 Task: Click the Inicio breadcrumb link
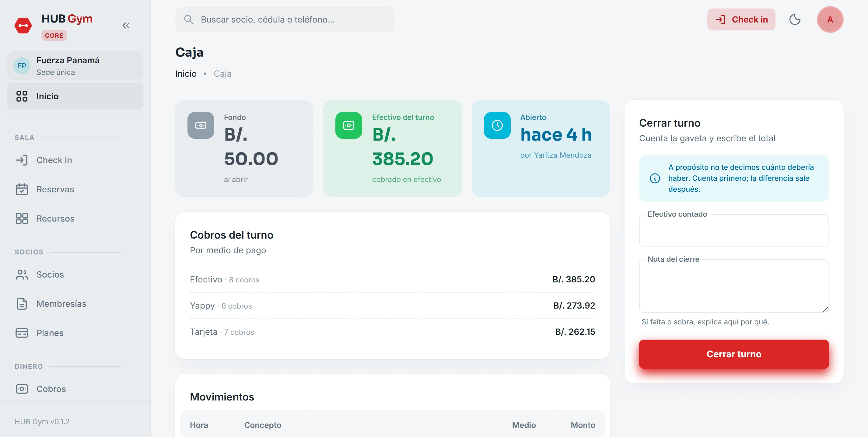click(x=186, y=74)
